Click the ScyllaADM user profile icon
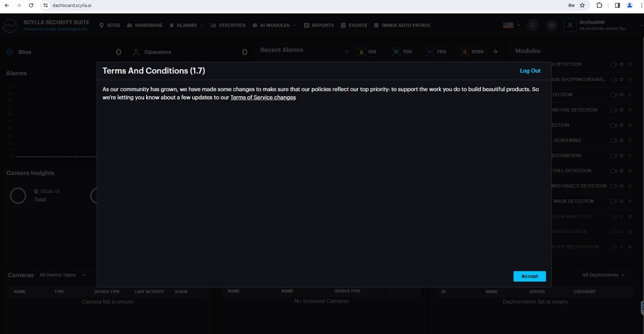The image size is (644, 334). click(x=570, y=26)
